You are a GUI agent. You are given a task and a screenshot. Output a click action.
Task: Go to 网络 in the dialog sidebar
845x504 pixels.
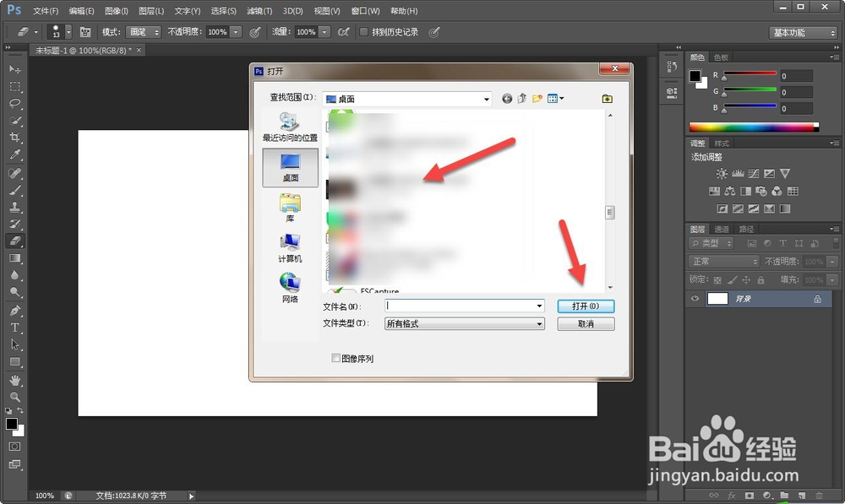click(290, 288)
